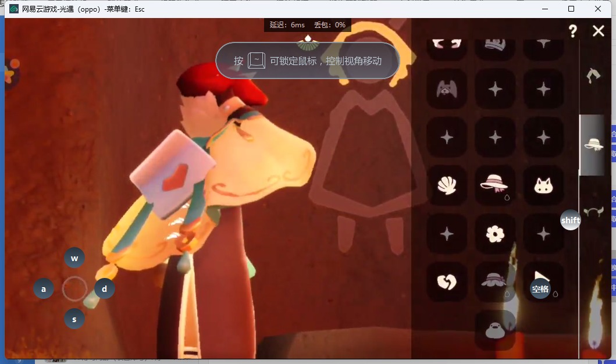
Task: Pick the dimmed purple flower sun hat
Action: point(494,282)
